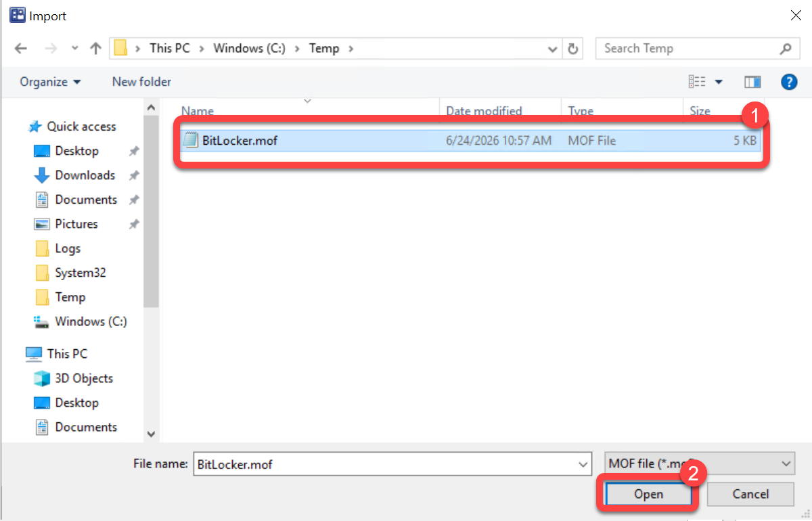The height and width of the screenshot is (521, 812).
Task: Go up one folder level
Action: click(x=95, y=49)
